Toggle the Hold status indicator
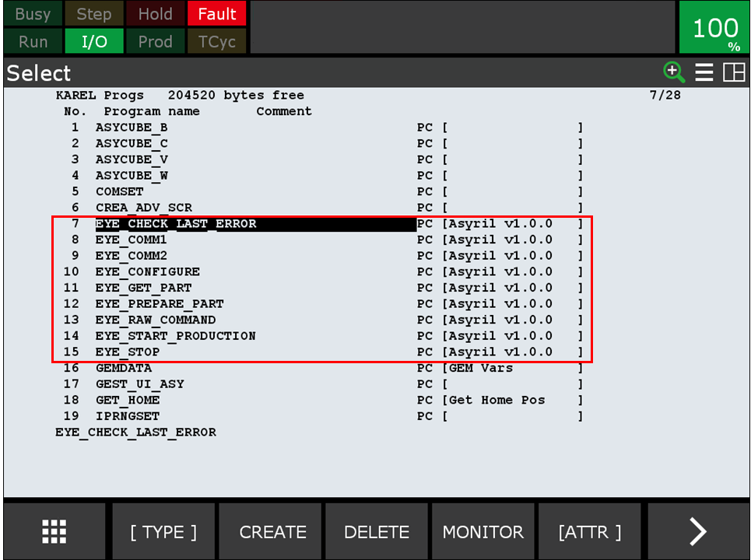 pos(155,14)
